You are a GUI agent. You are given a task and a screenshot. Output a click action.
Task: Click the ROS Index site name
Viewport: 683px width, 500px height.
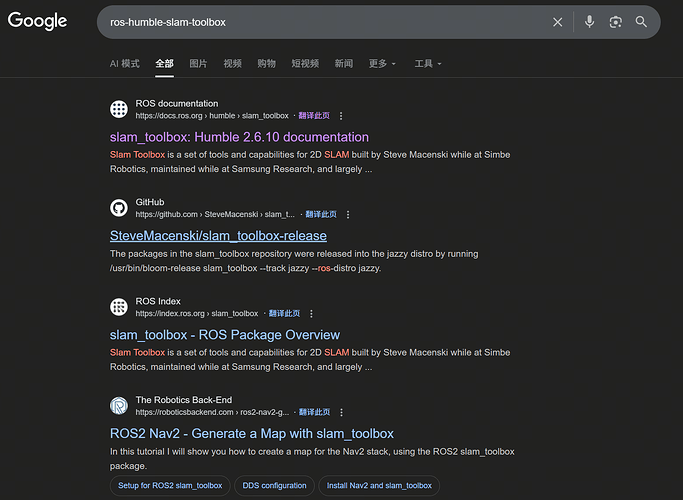click(x=158, y=301)
